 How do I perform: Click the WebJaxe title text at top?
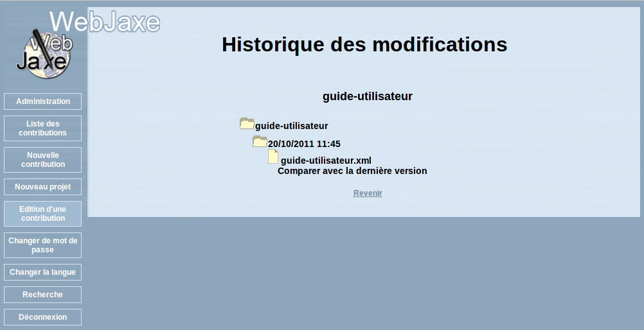pos(105,22)
